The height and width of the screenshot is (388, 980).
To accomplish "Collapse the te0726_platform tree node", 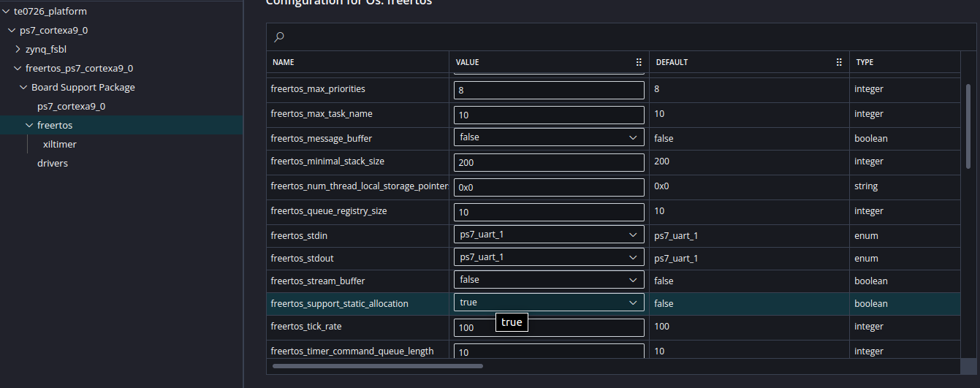I will click(x=7, y=11).
